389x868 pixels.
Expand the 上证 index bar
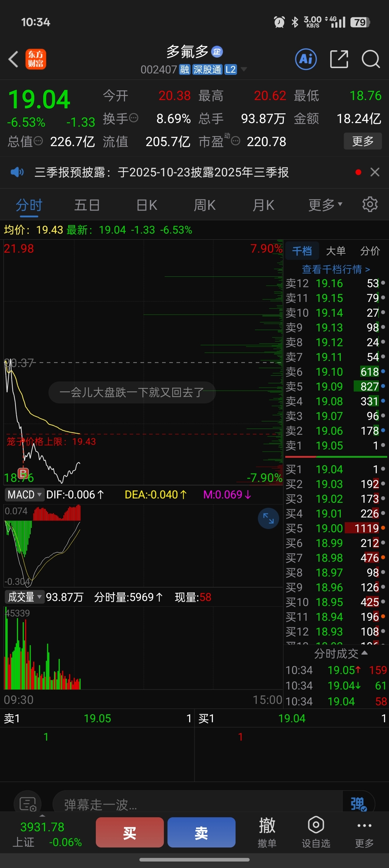(x=42, y=815)
